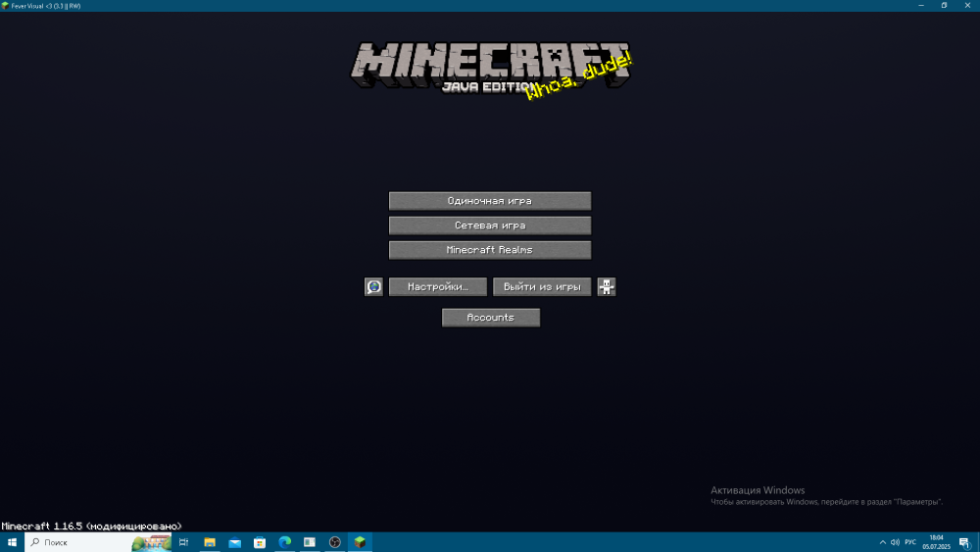Image resolution: width=980 pixels, height=552 pixels.
Task: Open the volume speaker icon
Action: (x=895, y=542)
